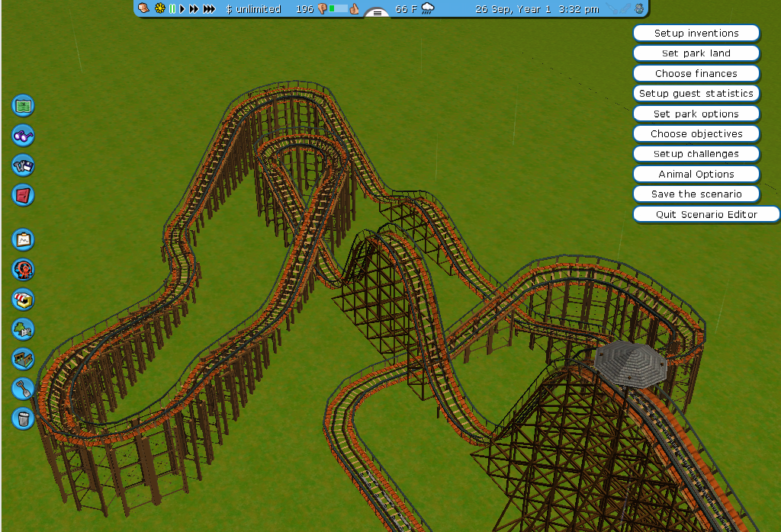
Task: Click the trash can delete tool
Action: (x=24, y=418)
